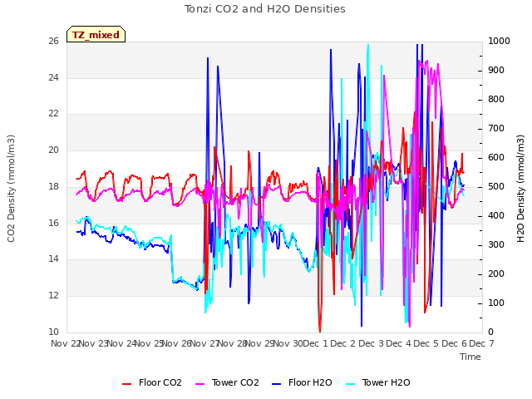Click the H2O Density (mmol/m3) axis label

point(520,189)
